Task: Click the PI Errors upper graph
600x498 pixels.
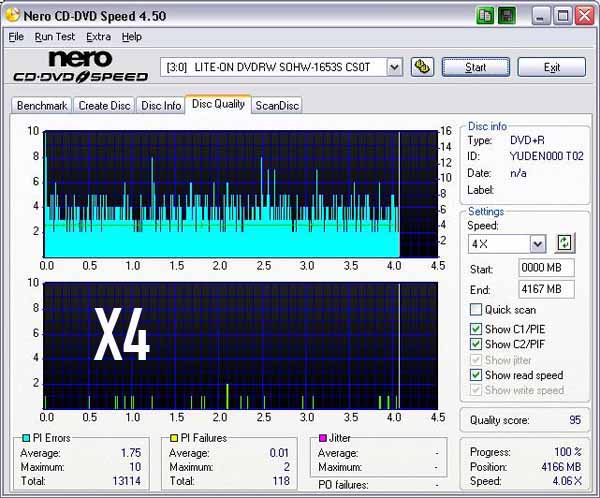Action: 241,194
